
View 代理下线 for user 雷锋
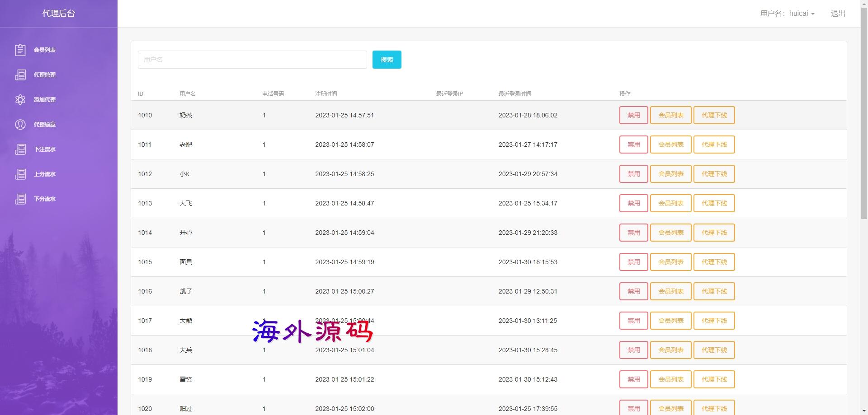714,379
